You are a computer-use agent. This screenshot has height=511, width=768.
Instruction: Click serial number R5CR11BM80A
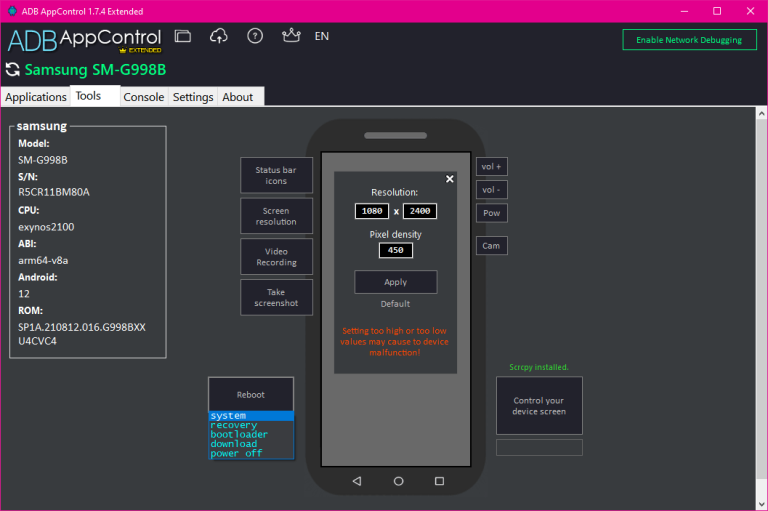(x=54, y=192)
